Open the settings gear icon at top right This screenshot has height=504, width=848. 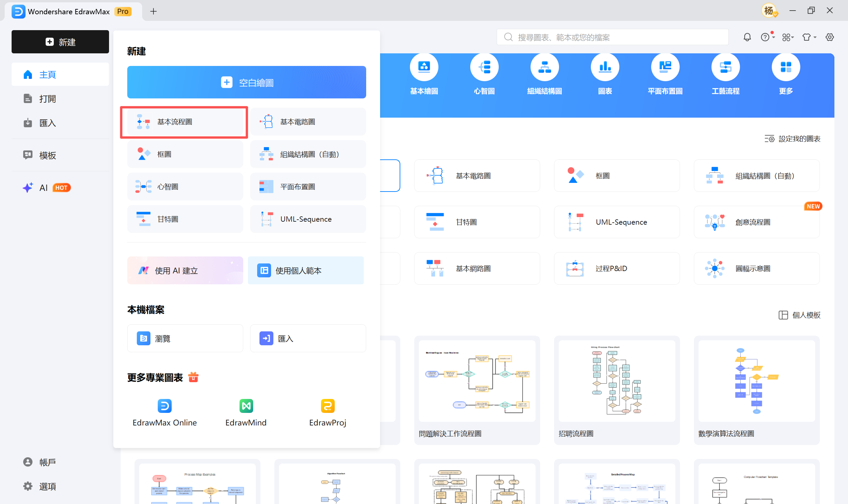(829, 37)
